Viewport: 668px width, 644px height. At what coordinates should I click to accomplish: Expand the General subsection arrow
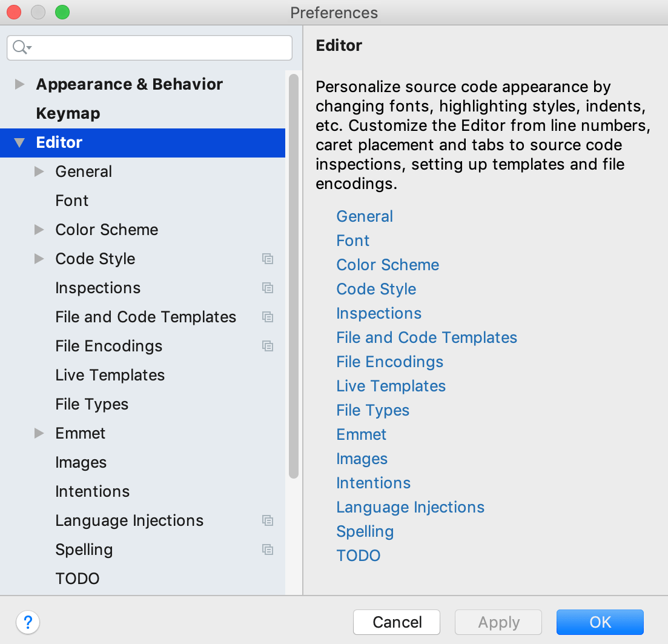click(x=39, y=171)
